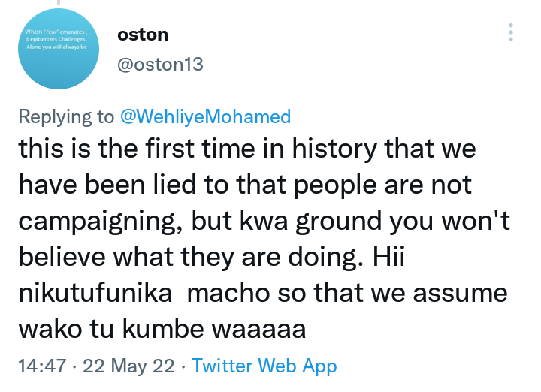Click the word 'ground' in the tweet

click(338, 222)
